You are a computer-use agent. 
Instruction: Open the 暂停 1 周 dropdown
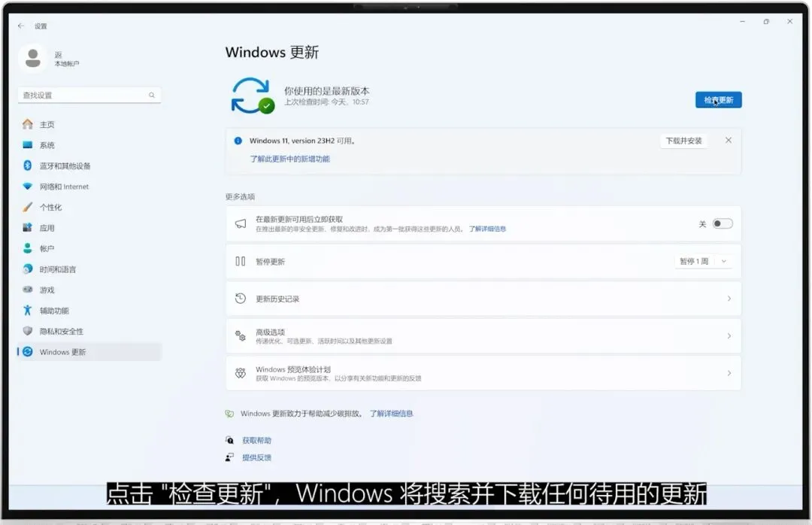704,261
